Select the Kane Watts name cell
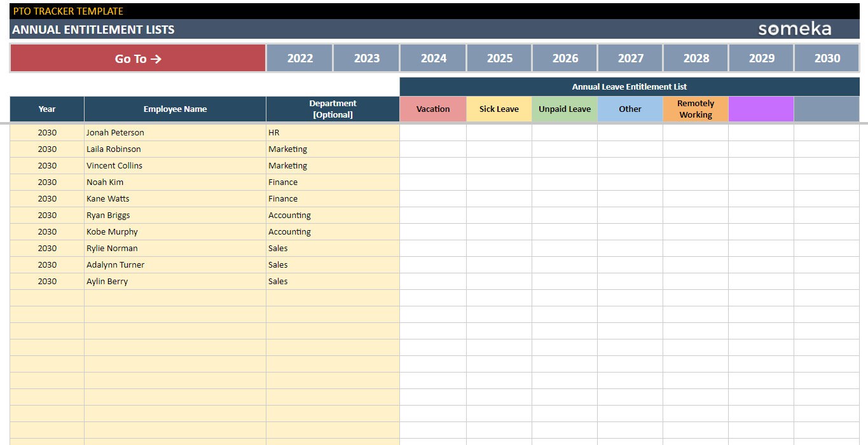This screenshot has height=445, width=868. pyautogui.click(x=175, y=198)
